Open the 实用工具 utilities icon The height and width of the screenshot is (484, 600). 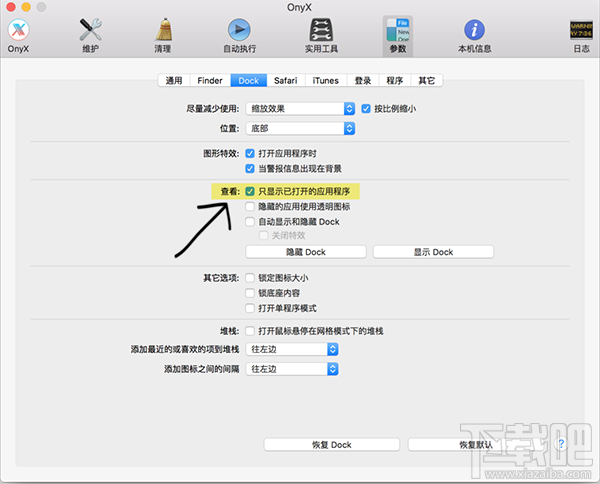click(321, 36)
